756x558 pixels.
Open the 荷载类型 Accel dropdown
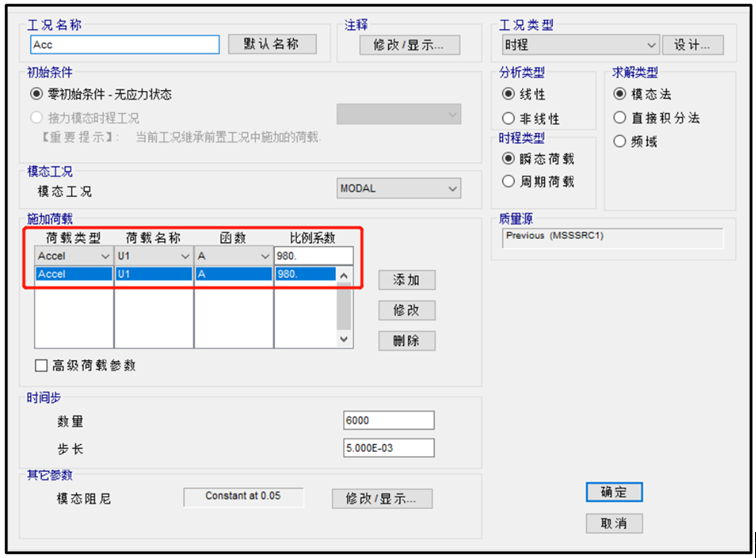pyautogui.click(x=74, y=256)
